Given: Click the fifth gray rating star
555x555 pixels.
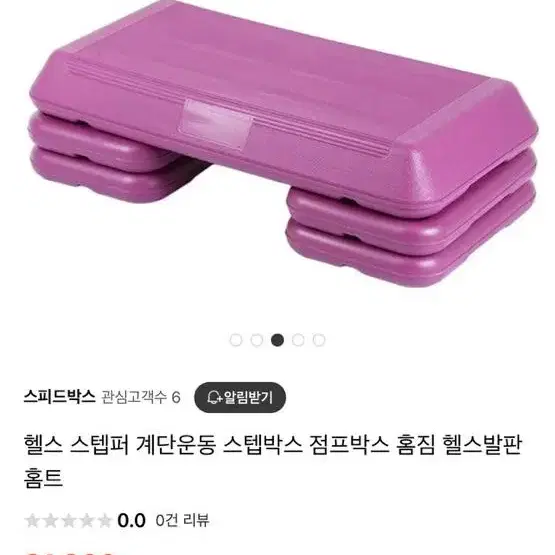Looking at the screenshot, I should coord(105,521).
